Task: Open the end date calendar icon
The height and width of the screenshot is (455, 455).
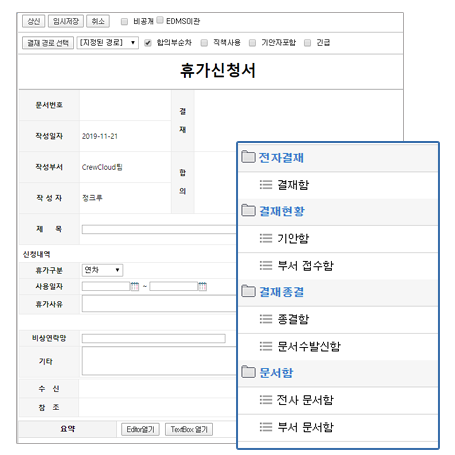Action: (x=202, y=286)
